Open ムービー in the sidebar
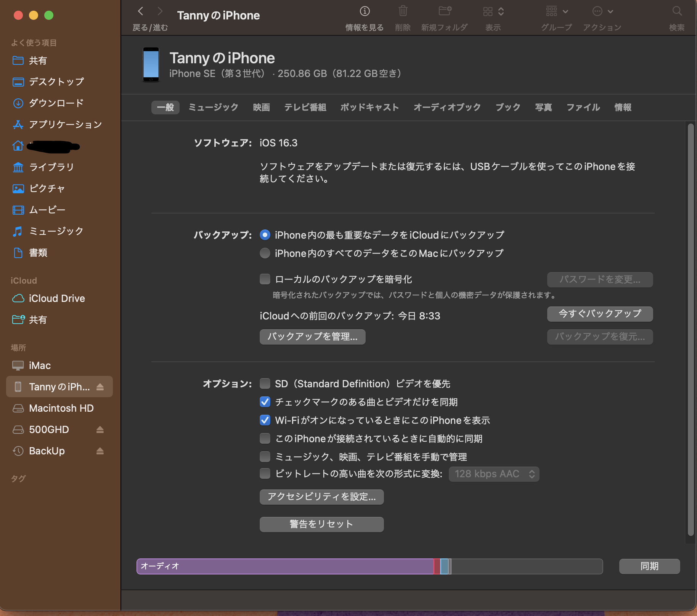697x616 pixels. 39,210
